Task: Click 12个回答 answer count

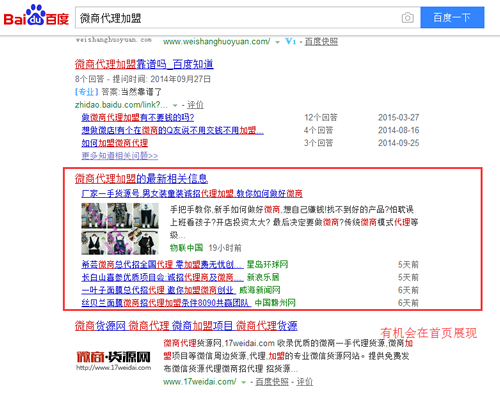Action: 321,117
